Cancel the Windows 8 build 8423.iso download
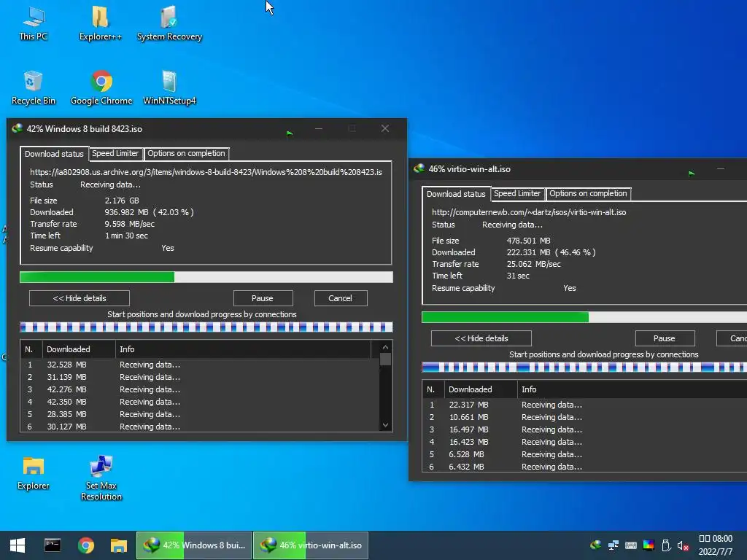The height and width of the screenshot is (560, 747). pos(340,298)
